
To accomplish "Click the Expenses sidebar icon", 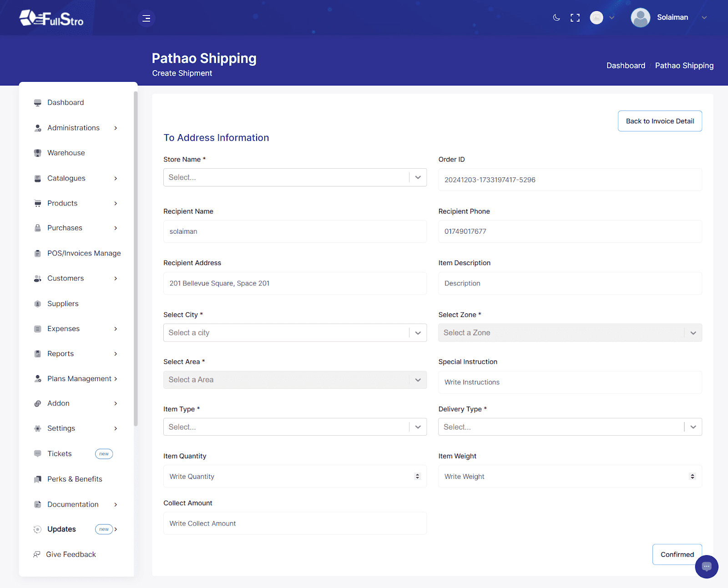I will [38, 329].
